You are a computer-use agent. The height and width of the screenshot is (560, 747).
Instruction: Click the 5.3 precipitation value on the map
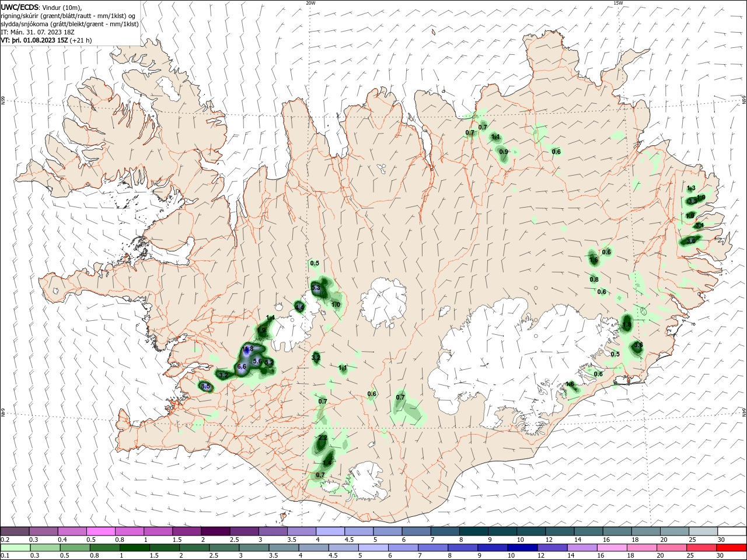click(x=316, y=288)
